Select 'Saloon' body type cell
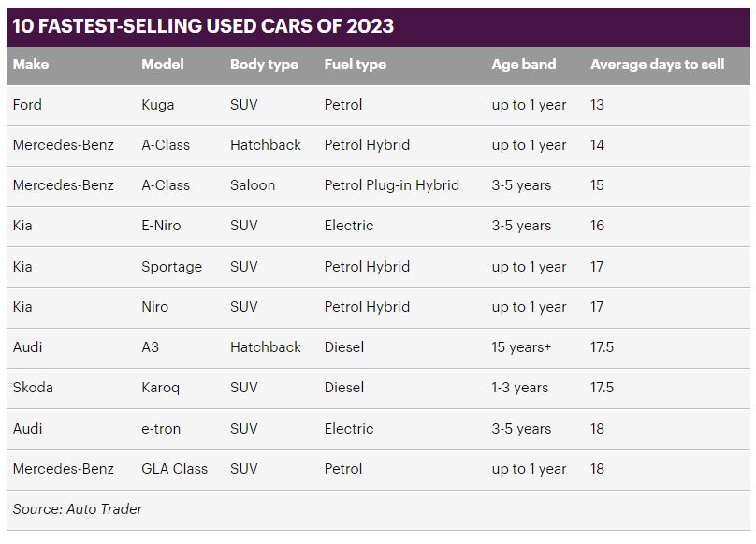This screenshot has width=756, height=544. 253,185
